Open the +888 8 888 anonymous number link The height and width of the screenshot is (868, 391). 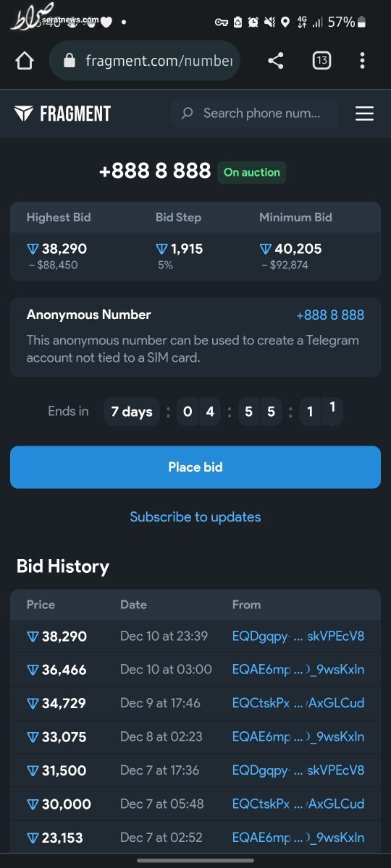[x=330, y=315]
